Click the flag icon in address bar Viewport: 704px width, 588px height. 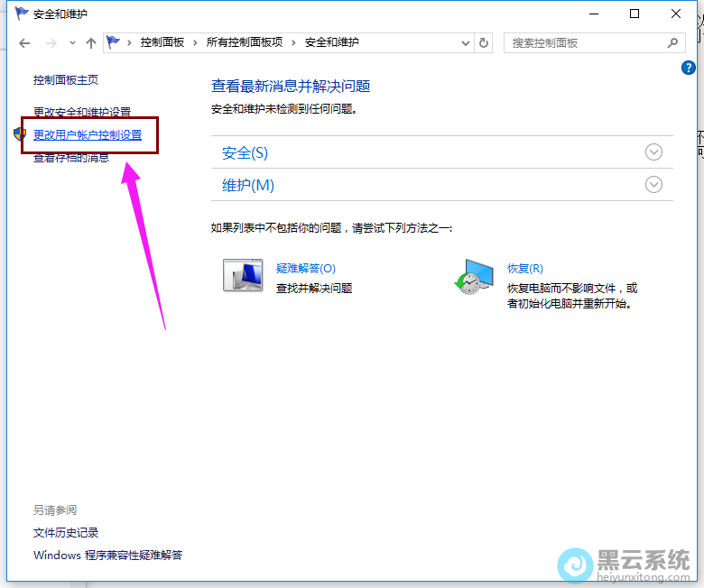point(115,42)
